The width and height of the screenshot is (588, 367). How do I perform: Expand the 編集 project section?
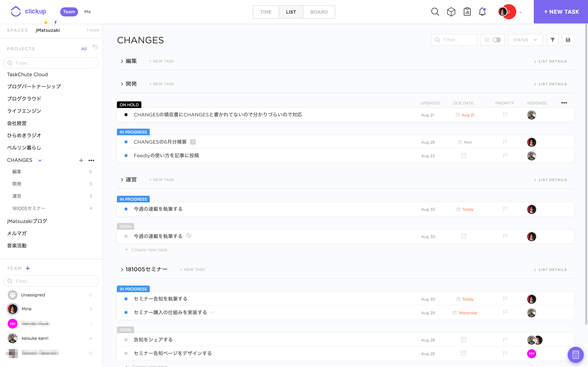(x=122, y=61)
